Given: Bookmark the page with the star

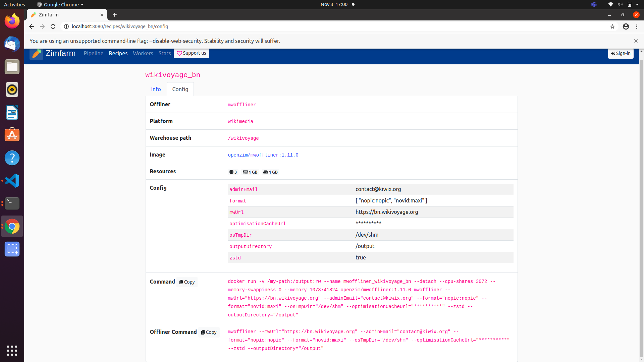Looking at the screenshot, I should click(613, 26).
